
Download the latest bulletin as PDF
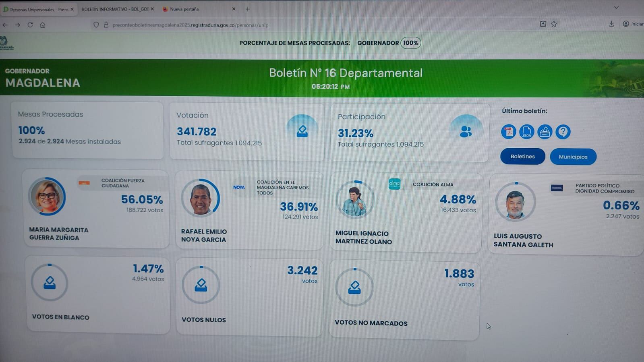click(x=508, y=132)
